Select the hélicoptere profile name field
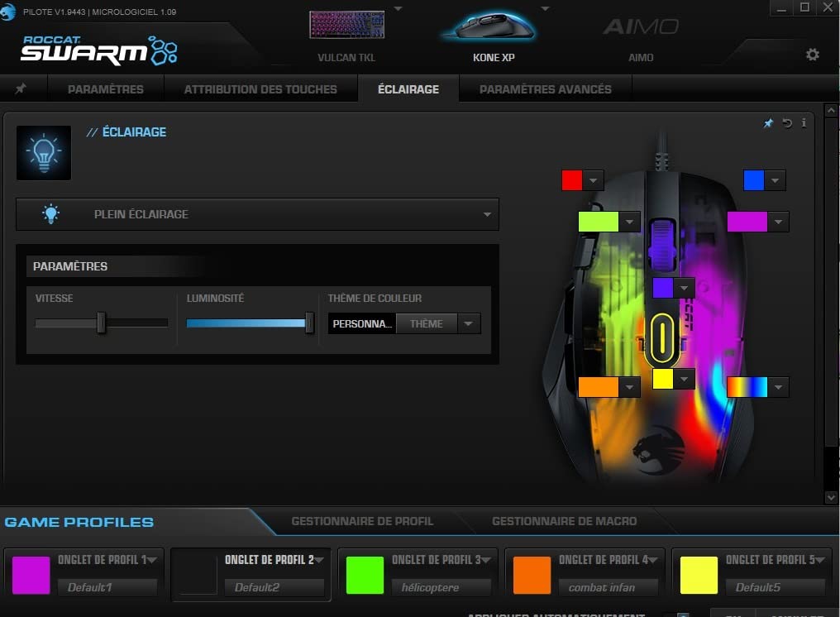 (441, 587)
